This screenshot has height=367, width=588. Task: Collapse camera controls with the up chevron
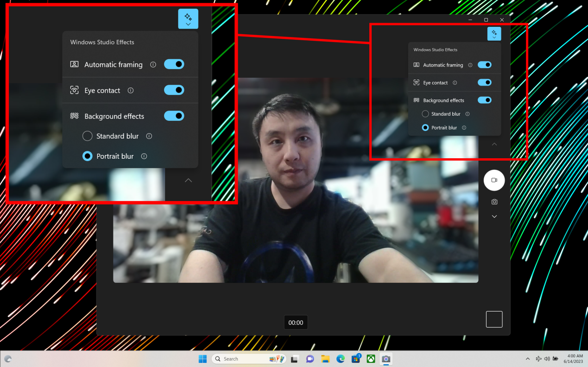(494, 144)
